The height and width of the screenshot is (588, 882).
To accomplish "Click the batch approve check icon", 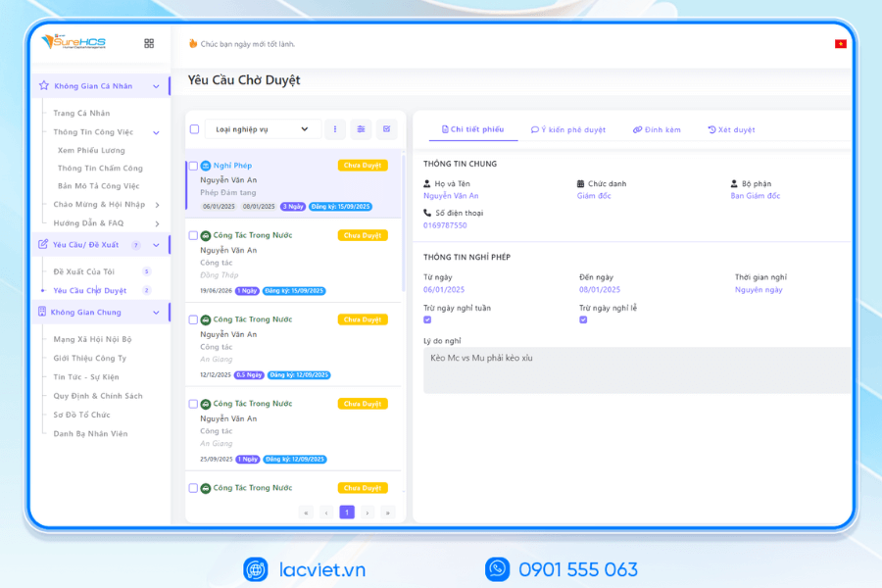I will (x=387, y=129).
